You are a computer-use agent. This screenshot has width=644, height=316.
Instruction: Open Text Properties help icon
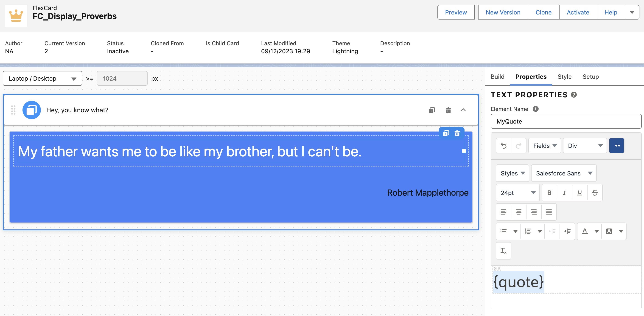tap(574, 95)
